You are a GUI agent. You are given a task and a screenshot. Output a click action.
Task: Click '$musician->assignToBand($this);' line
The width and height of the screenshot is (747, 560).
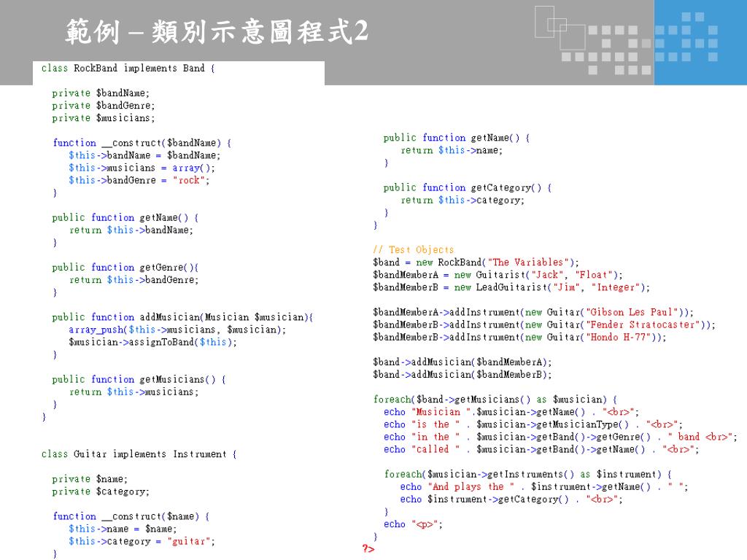152,342
